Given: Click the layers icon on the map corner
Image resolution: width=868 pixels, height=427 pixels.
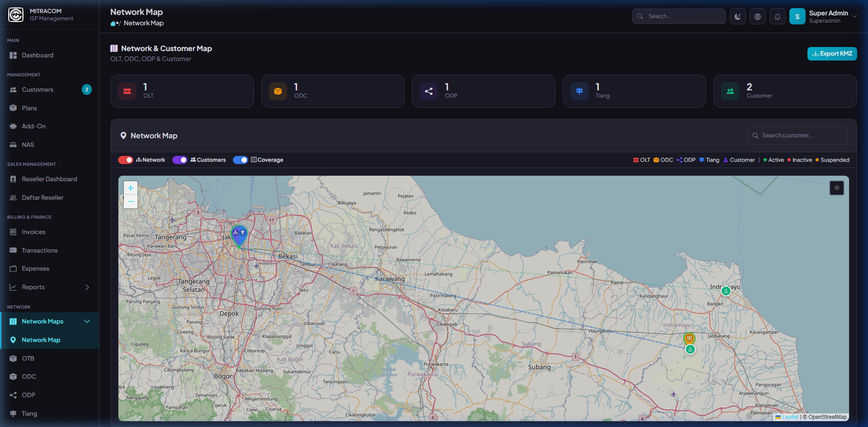Looking at the screenshot, I should [836, 188].
